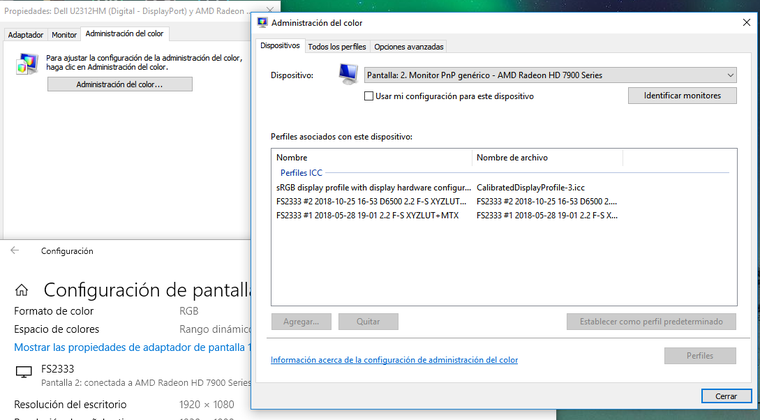This screenshot has height=420, width=760.
Task: Enable Usar mi configuración para este dispositivo
Action: coord(368,96)
